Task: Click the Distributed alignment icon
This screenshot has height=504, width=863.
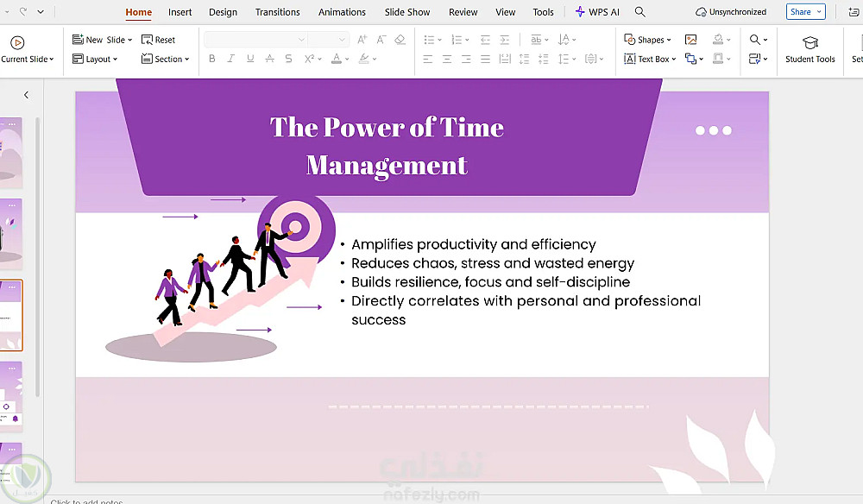Action: pos(505,59)
